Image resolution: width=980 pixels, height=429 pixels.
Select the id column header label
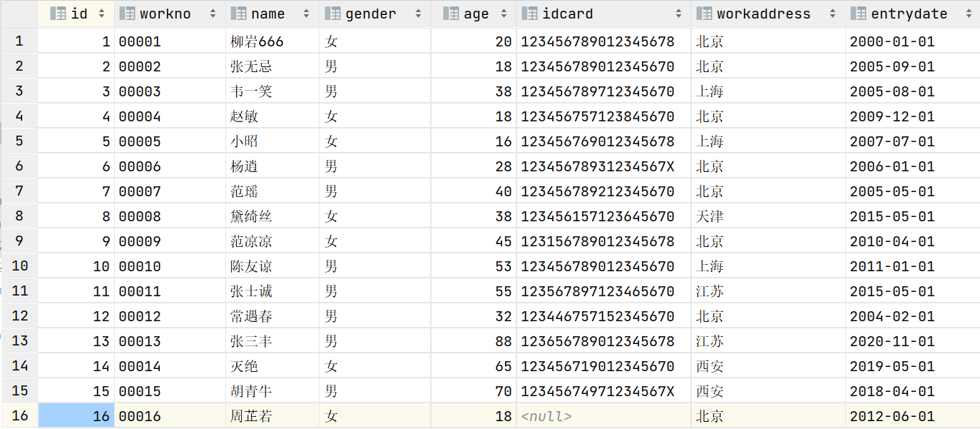(x=79, y=14)
